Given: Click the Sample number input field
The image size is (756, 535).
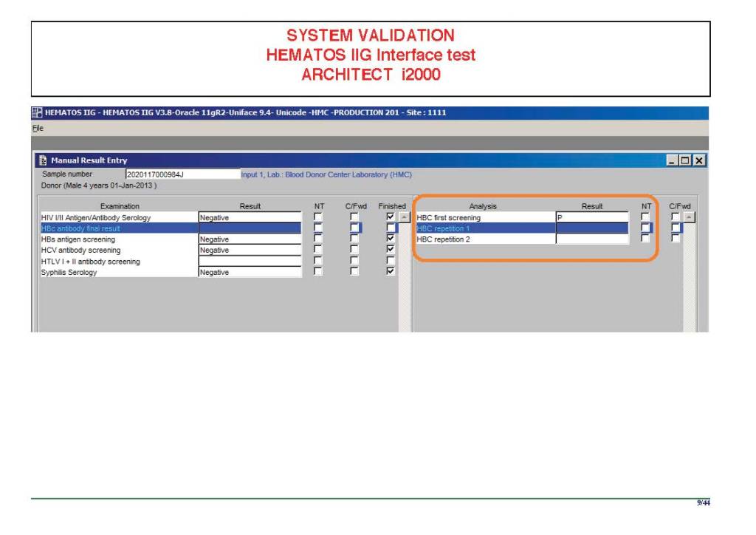Looking at the screenshot, I should pos(182,174).
